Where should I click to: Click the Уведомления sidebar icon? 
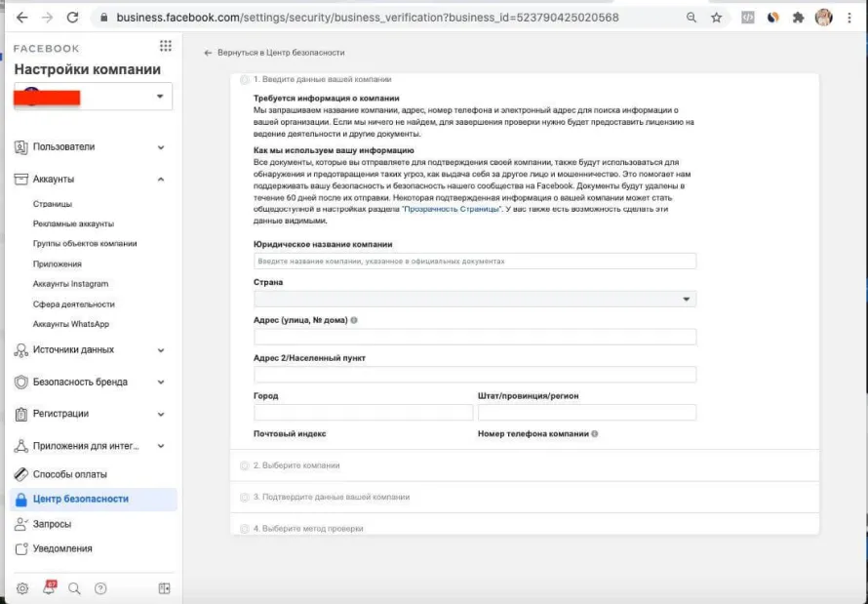click(x=21, y=548)
